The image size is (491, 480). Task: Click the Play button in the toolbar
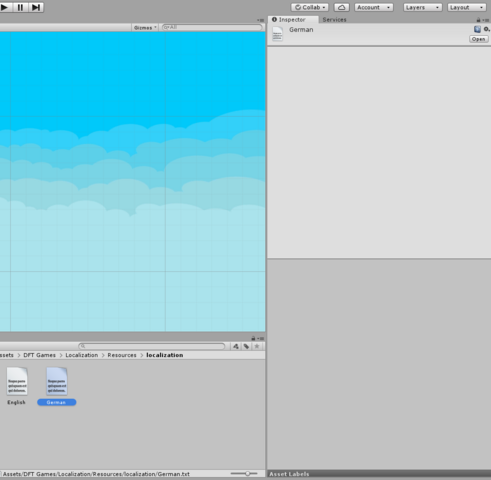pos(5,7)
